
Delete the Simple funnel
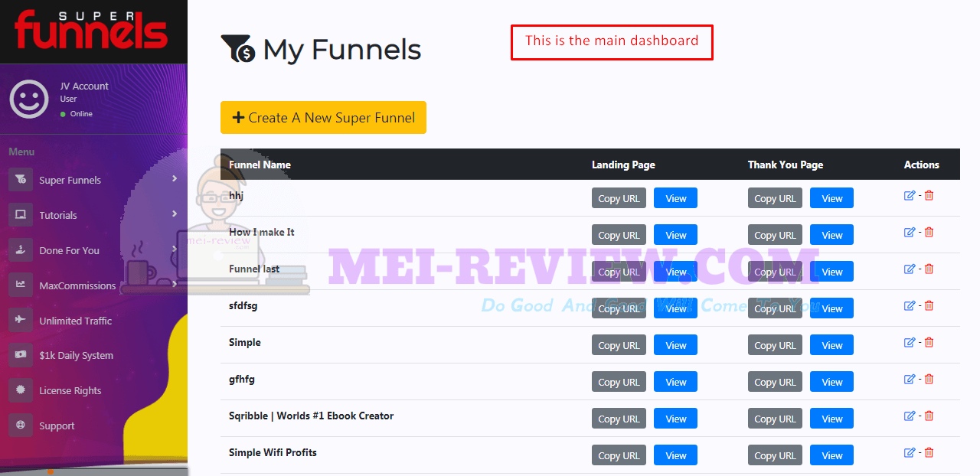pyautogui.click(x=929, y=343)
